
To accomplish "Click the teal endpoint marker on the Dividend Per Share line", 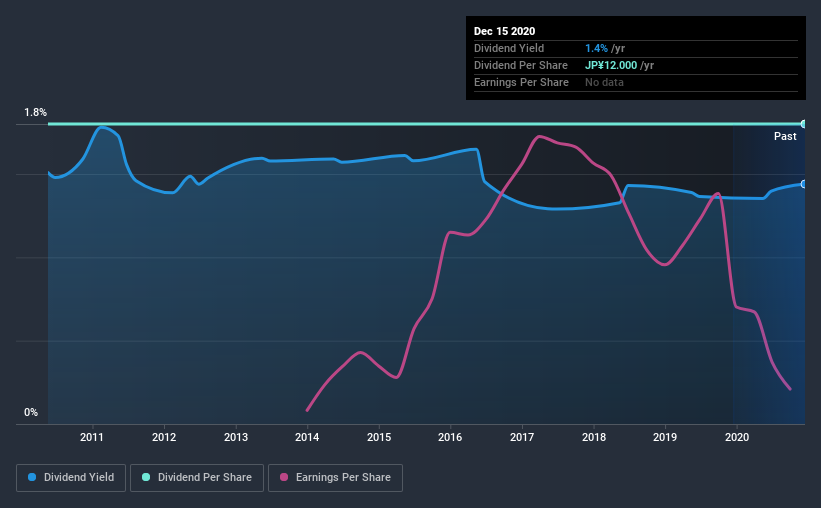I will click(x=803, y=124).
